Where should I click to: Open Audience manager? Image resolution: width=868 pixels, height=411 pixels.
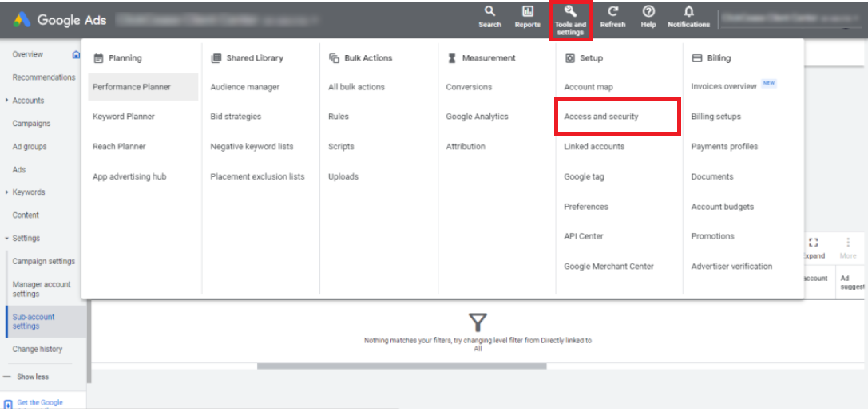[244, 87]
